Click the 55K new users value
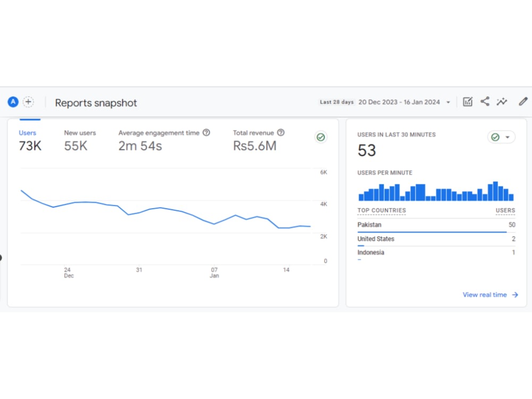The width and height of the screenshot is (532, 399). click(76, 146)
